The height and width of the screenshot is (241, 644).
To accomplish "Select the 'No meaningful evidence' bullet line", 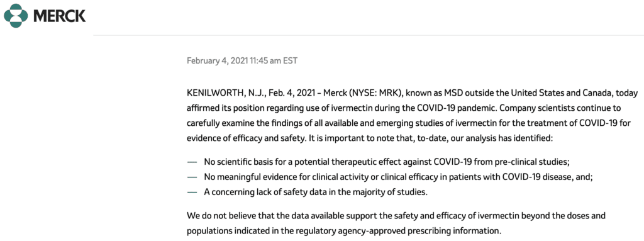I will [x=399, y=177].
